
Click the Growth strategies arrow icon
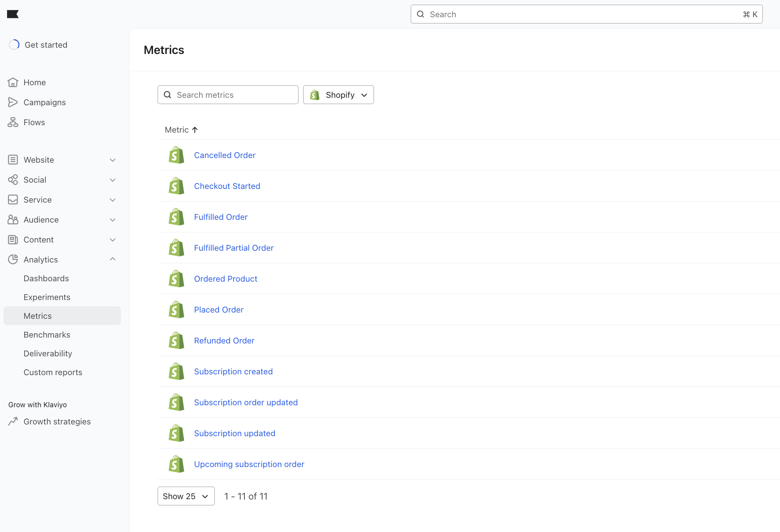[13, 421]
